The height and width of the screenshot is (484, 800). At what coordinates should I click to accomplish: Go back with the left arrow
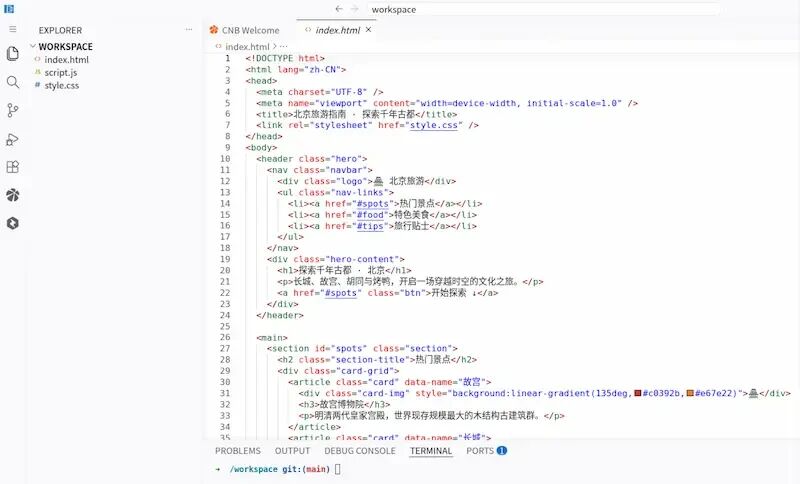coord(339,9)
